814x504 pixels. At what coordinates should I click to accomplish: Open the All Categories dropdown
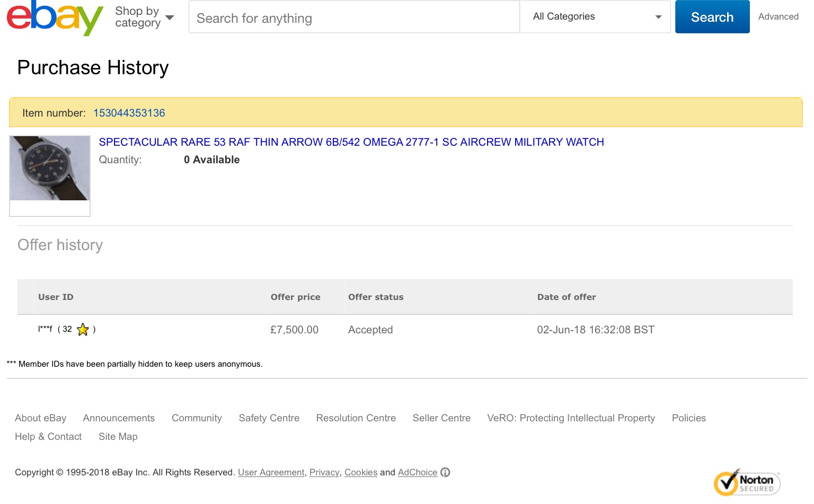point(596,17)
